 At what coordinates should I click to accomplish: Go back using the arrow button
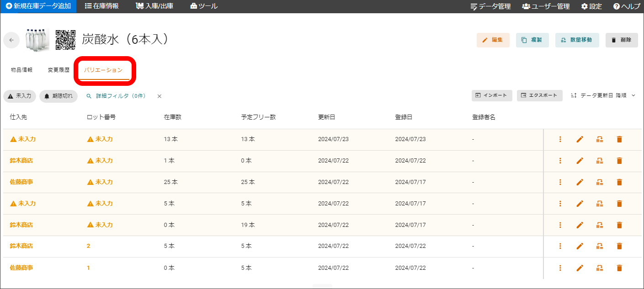coord(11,40)
